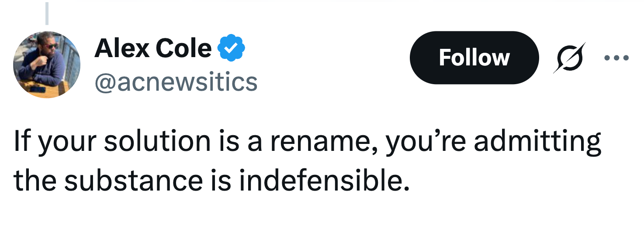This screenshot has height=225, width=644.
Task: Click the display name Alex Cole
Action: [x=153, y=48]
